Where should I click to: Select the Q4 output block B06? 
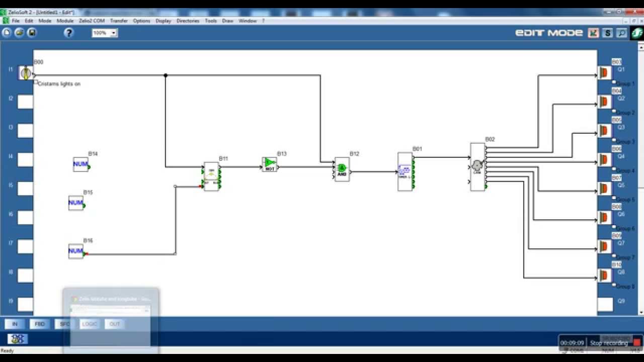(604, 160)
